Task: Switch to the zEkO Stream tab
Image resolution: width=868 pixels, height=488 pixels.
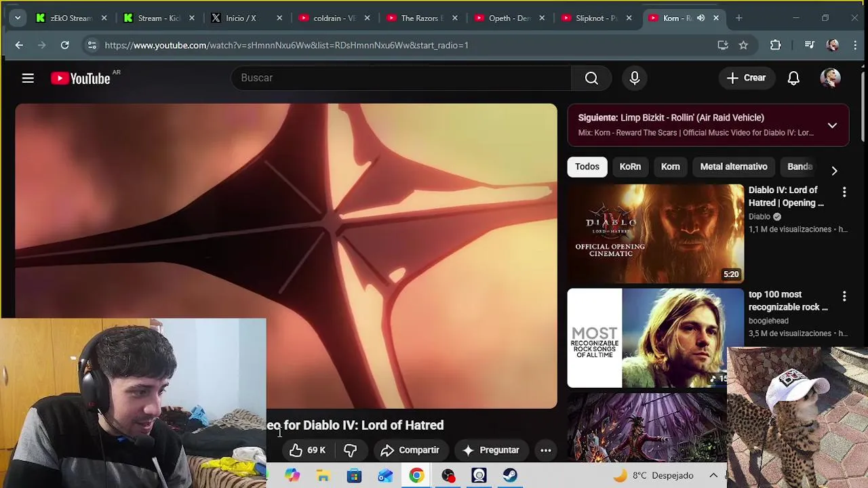Action: (71, 18)
